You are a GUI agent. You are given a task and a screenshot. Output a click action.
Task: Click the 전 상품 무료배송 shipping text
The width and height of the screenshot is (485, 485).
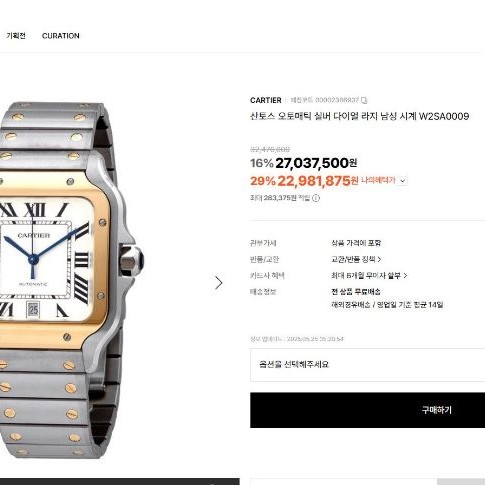click(x=356, y=292)
